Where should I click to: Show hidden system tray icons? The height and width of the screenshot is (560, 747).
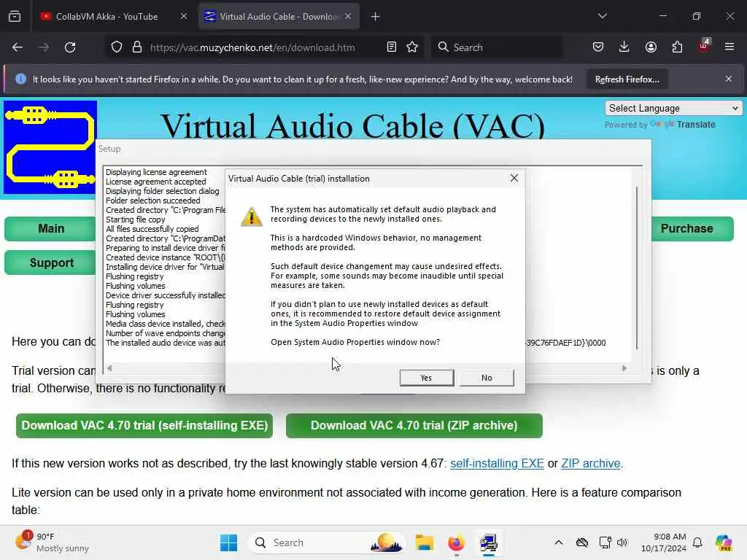pos(558,542)
